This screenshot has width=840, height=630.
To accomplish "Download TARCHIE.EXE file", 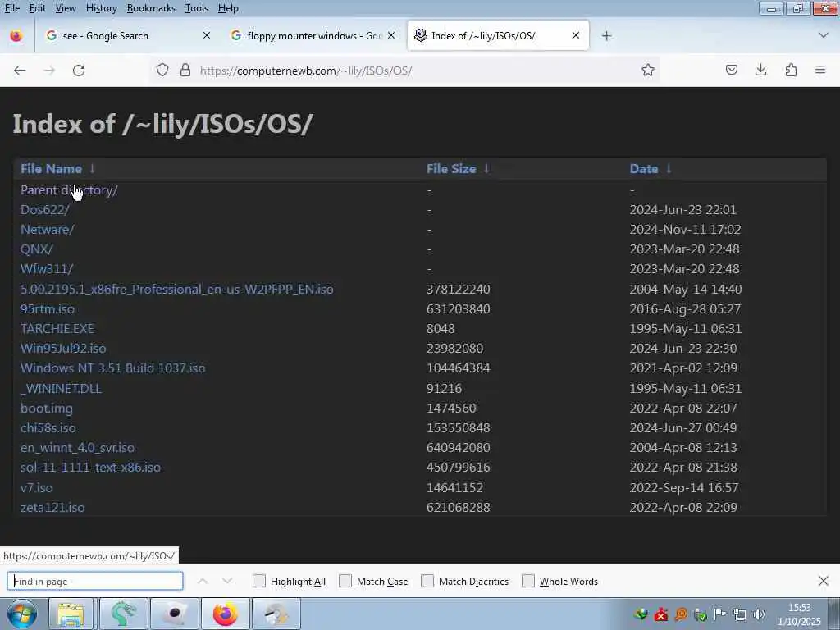I will click(x=57, y=328).
